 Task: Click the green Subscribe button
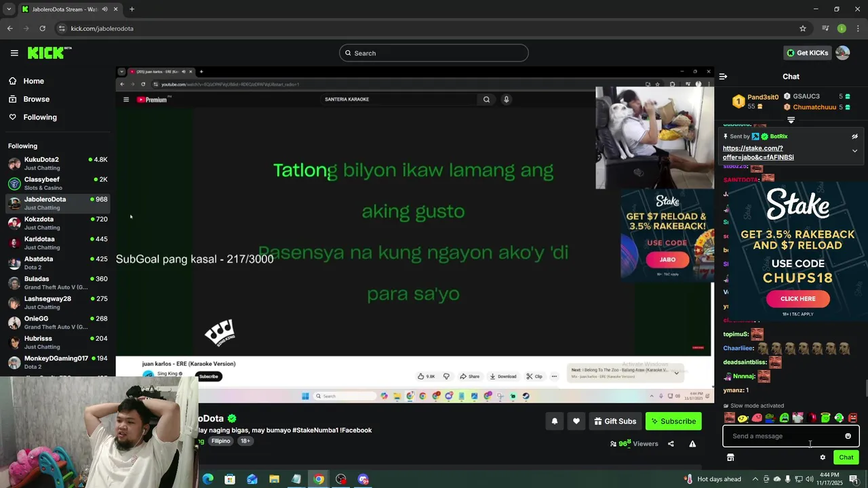[x=673, y=422]
